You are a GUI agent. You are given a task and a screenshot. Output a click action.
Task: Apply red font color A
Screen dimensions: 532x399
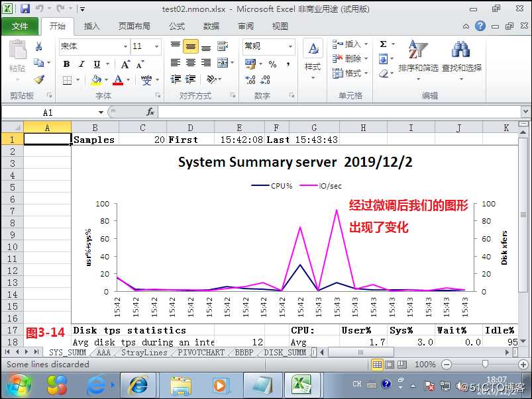[118, 80]
